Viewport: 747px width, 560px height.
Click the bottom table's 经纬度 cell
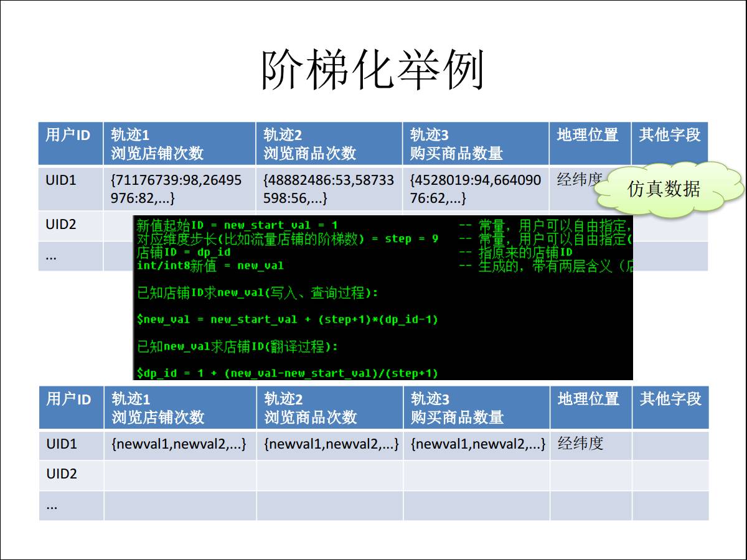click(581, 444)
